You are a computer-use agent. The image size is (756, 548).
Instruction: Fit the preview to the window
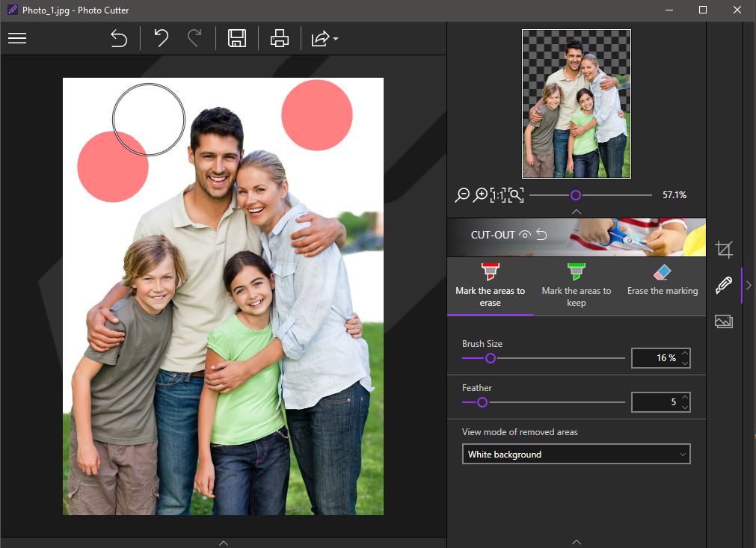click(515, 194)
